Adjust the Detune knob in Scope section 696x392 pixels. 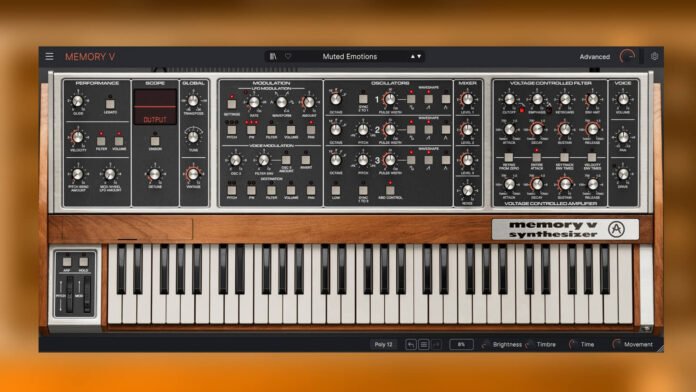coord(154,174)
